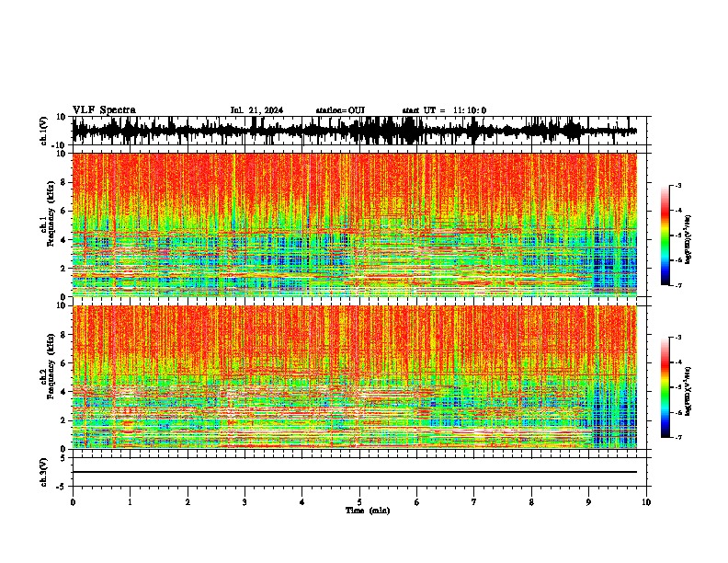Viewport: 728px width, 563px height.
Task: Click the "4" kHz tick of ch.1 spectrogram
Action: [63, 240]
